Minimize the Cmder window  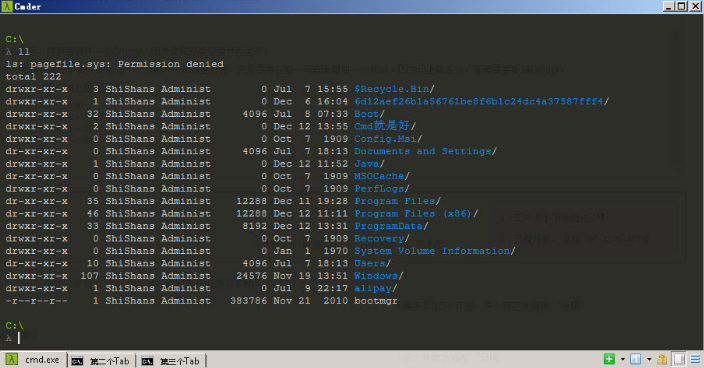[x=669, y=6]
